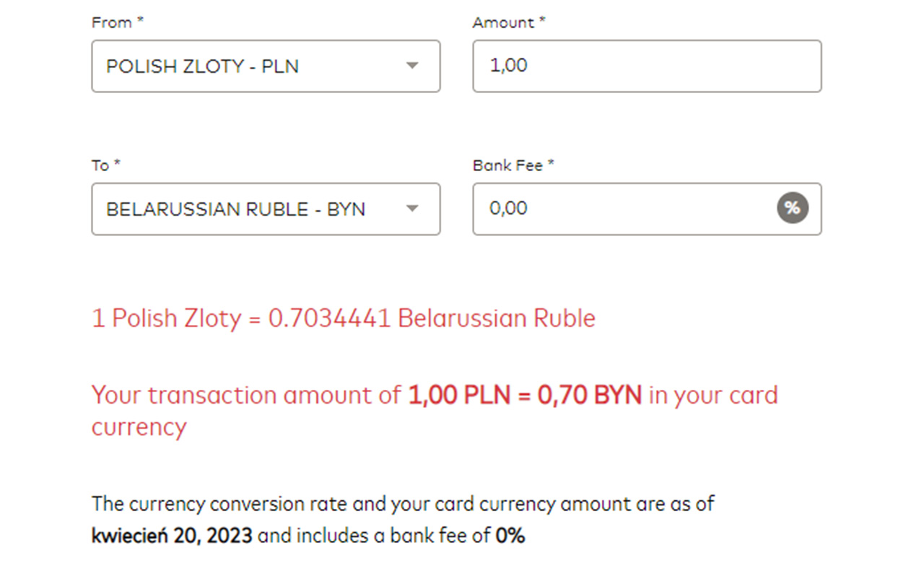Click the bold "1,00 PLN = 0,70 BYN" result

point(525,396)
